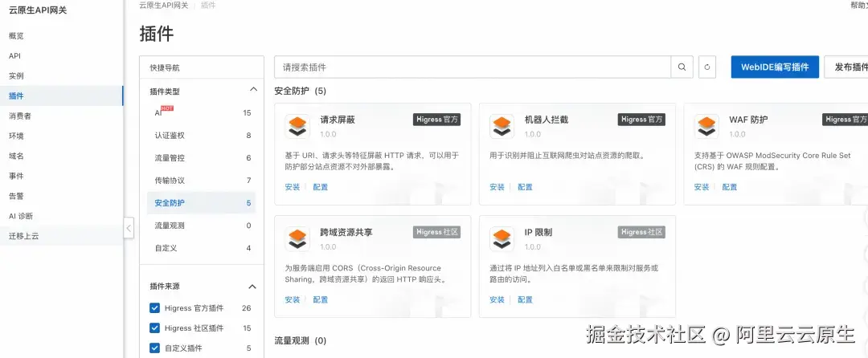
Task: Click the 机器人拦截 plugin logo icon
Action: 502,126
